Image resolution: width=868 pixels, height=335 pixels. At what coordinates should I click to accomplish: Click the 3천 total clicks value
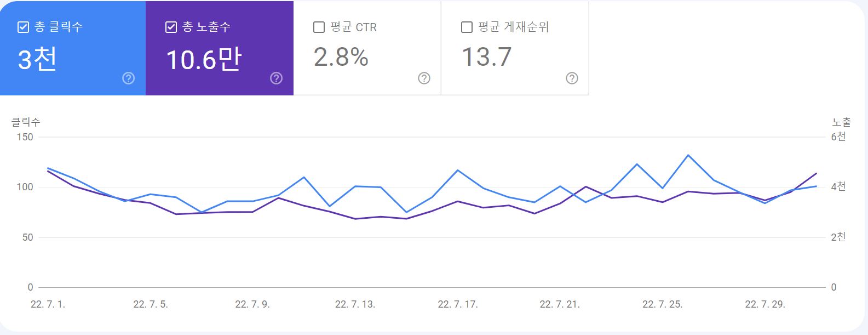[37, 59]
